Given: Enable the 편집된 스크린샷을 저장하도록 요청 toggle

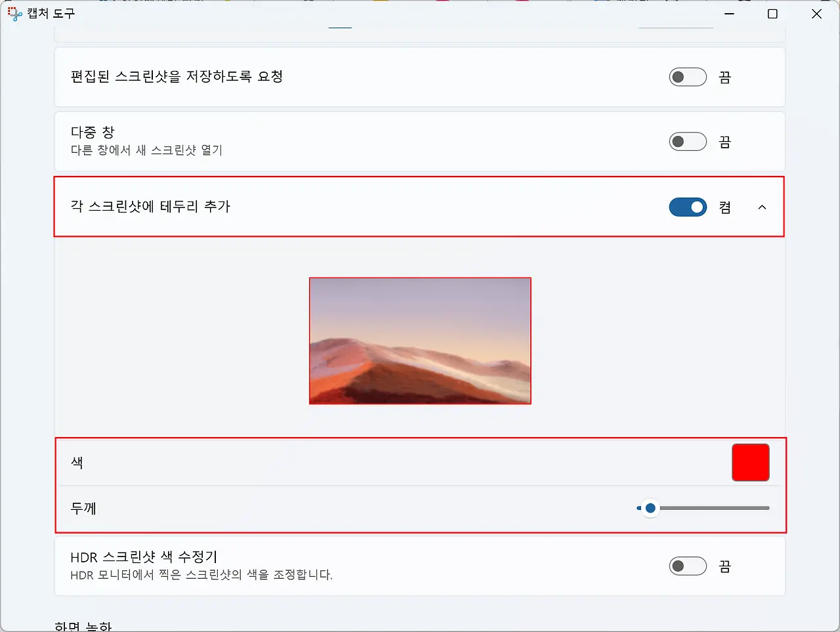Looking at the screenshot, I should click(687, 77).
